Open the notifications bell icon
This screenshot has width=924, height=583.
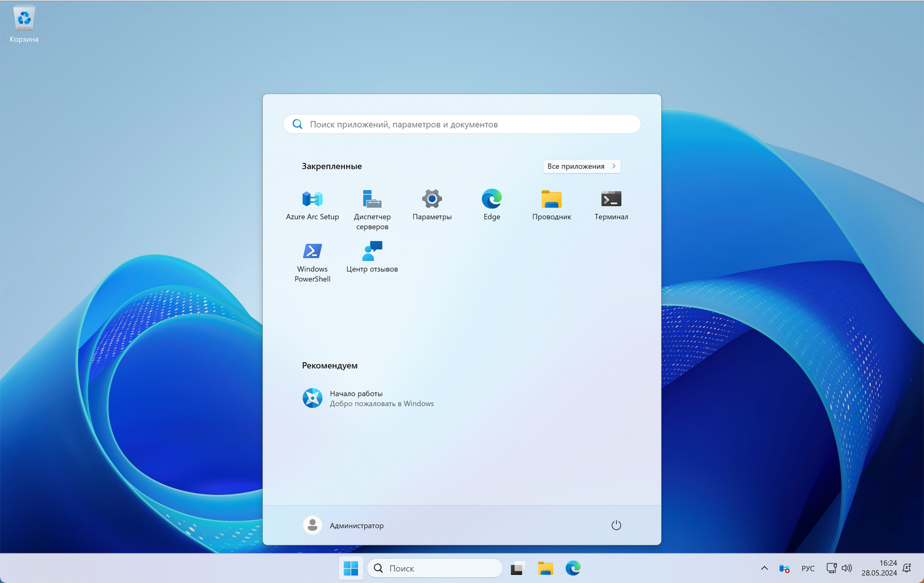[907, 568]
